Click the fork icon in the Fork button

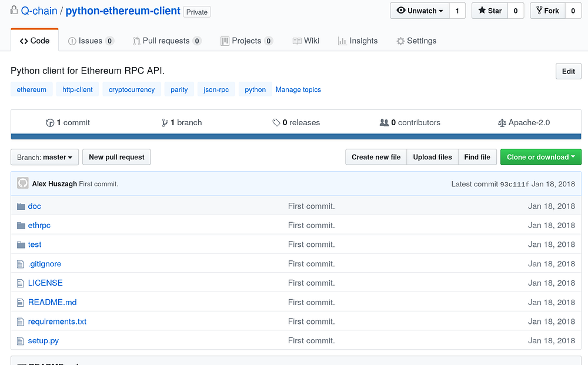pyautogui.click(x=539, y=10)
